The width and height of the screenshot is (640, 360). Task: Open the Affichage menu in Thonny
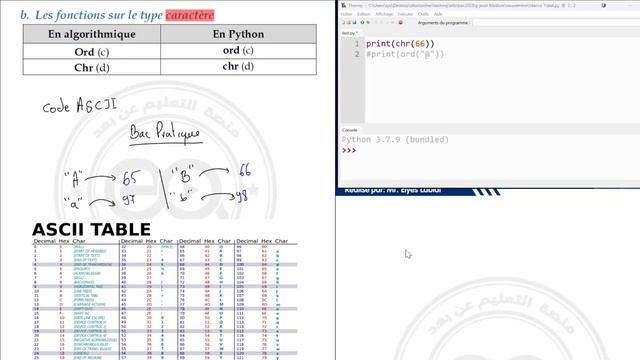384,14
